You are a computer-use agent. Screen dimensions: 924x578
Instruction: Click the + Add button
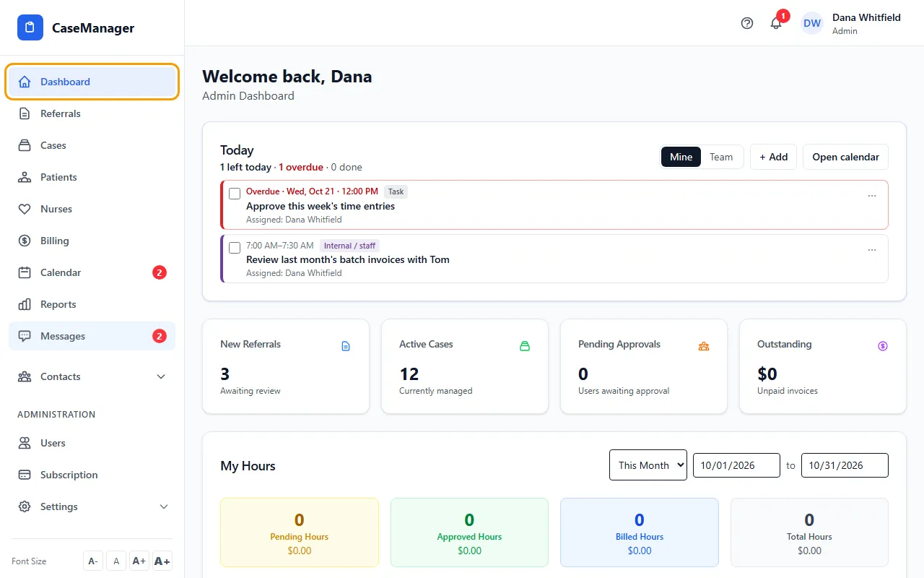773,157
